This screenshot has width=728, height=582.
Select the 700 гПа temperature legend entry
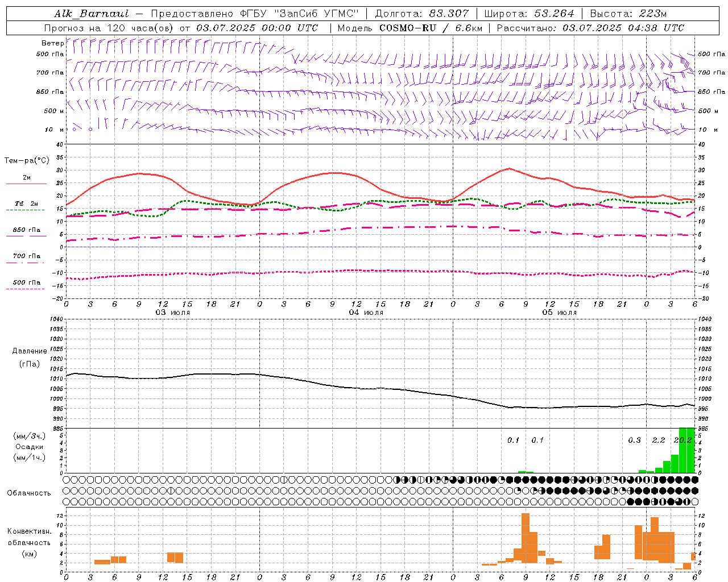(27, 256)
